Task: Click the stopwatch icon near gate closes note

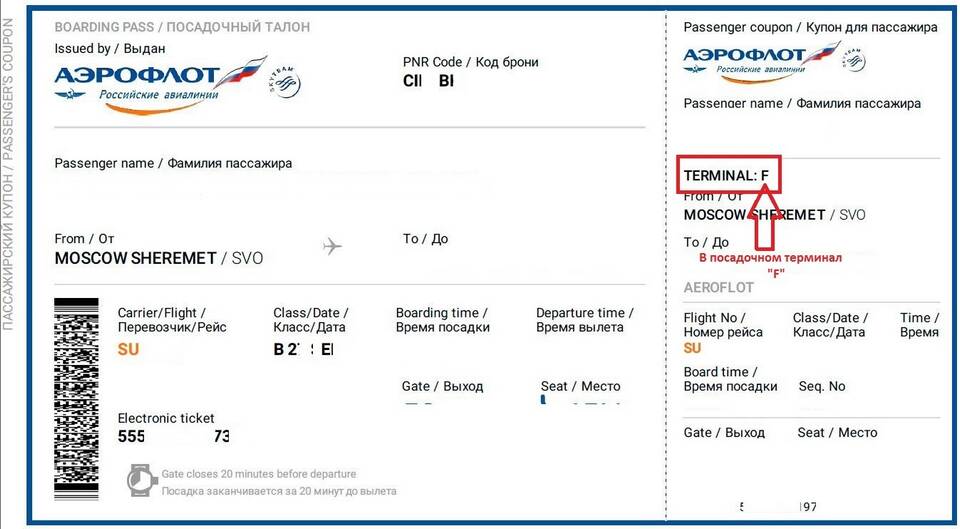Action: tap(142, 480)
